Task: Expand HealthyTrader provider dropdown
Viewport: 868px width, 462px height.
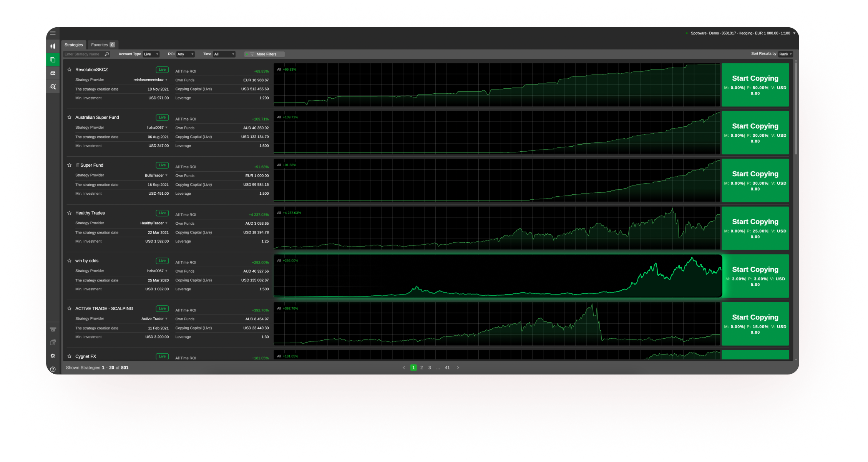Action: [x=166, y=223]
